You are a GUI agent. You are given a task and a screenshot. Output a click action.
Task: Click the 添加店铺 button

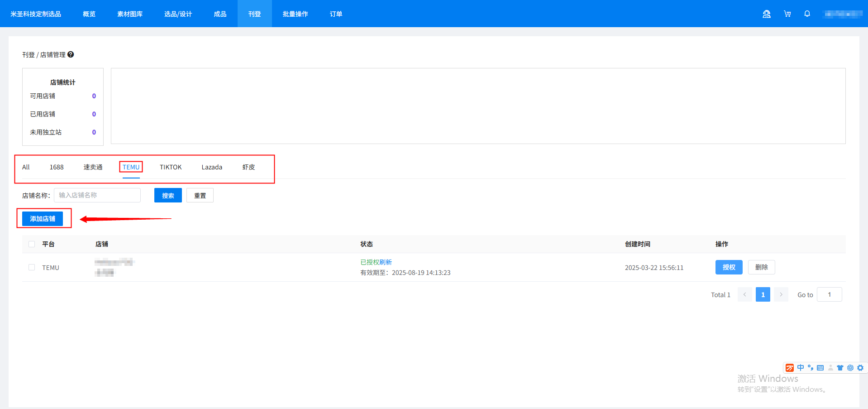43,219
